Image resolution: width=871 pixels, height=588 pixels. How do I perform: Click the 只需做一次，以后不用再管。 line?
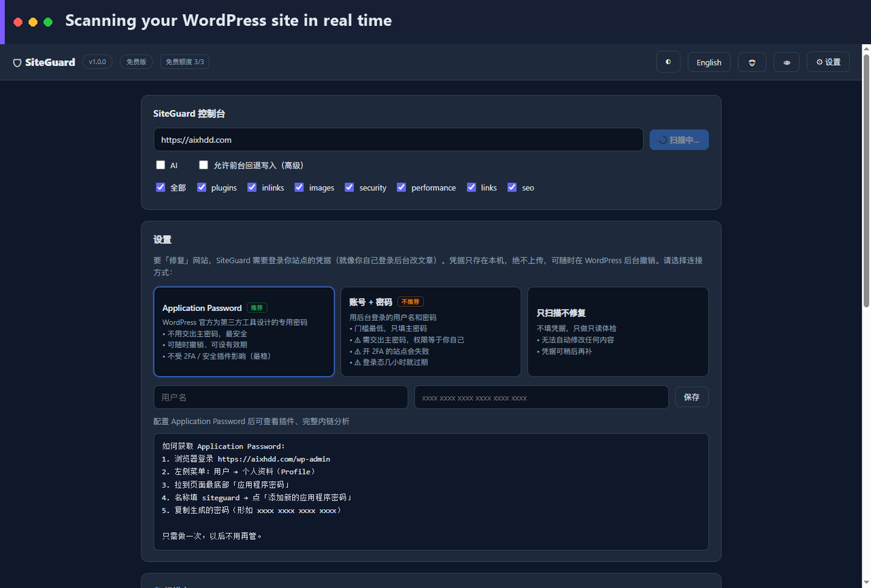(212, 536)
